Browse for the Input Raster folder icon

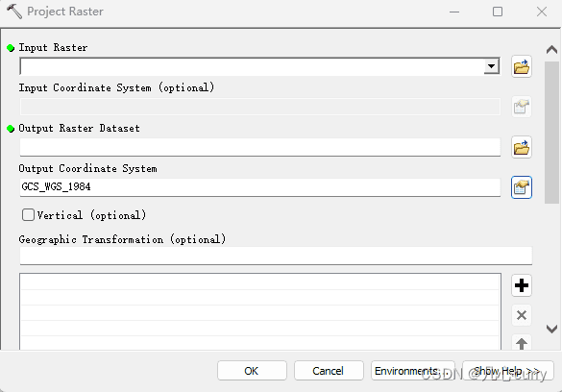click(x=521, y=66)
